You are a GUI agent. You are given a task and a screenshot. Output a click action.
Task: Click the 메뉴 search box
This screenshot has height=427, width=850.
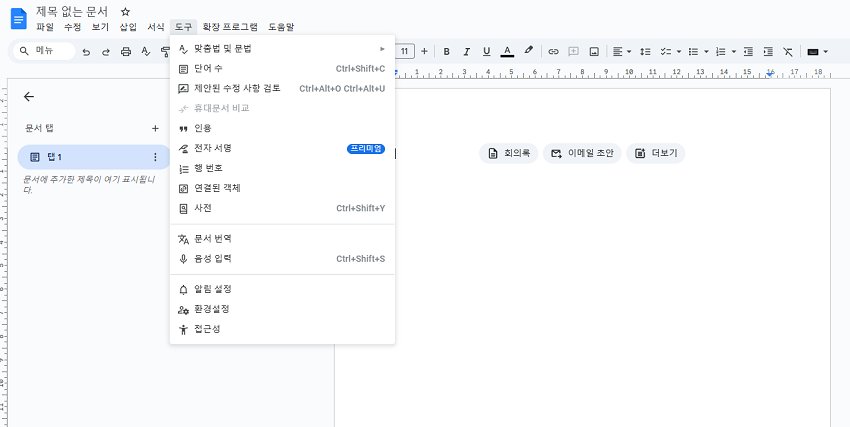[44, 51]
